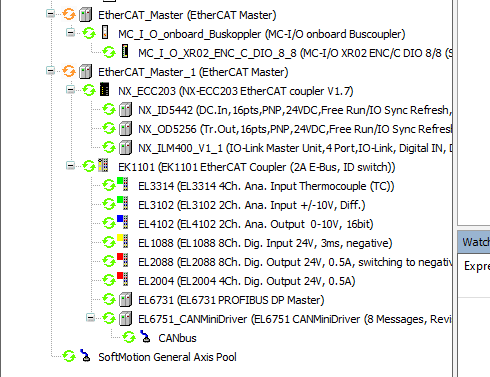Click the green terminal icon of EL3102
The width and height of the screenshot is (490, 377).
tap(123, 203)
